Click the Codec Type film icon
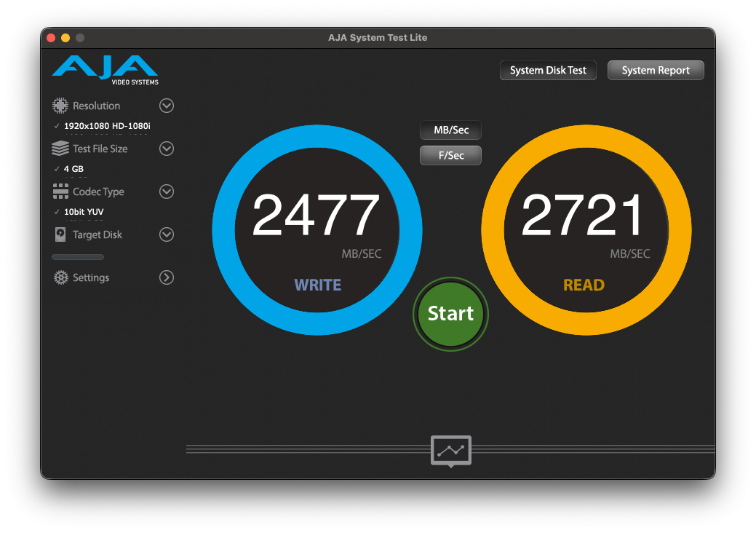Viewport: 756px width, 533px height. pyautogui.click(x=60, y=192)
